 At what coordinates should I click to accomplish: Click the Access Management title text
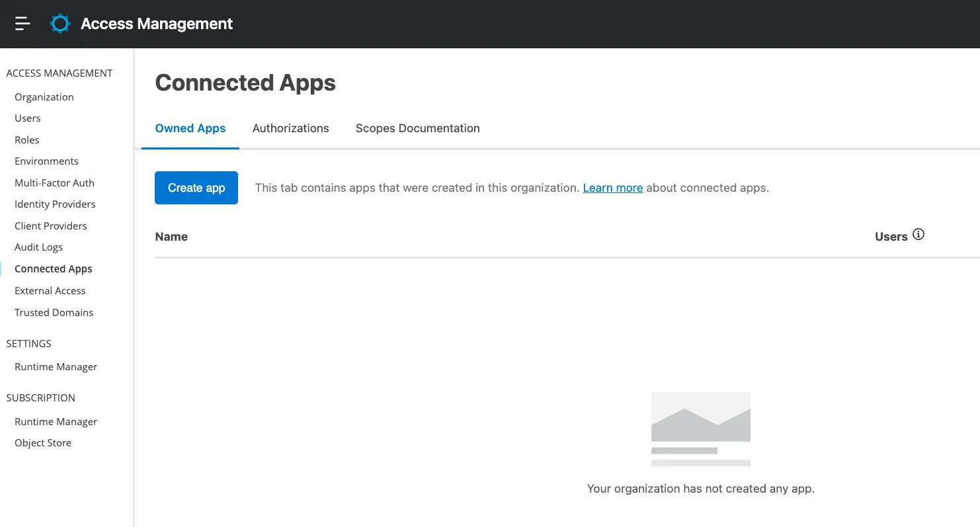pos(157,24)
